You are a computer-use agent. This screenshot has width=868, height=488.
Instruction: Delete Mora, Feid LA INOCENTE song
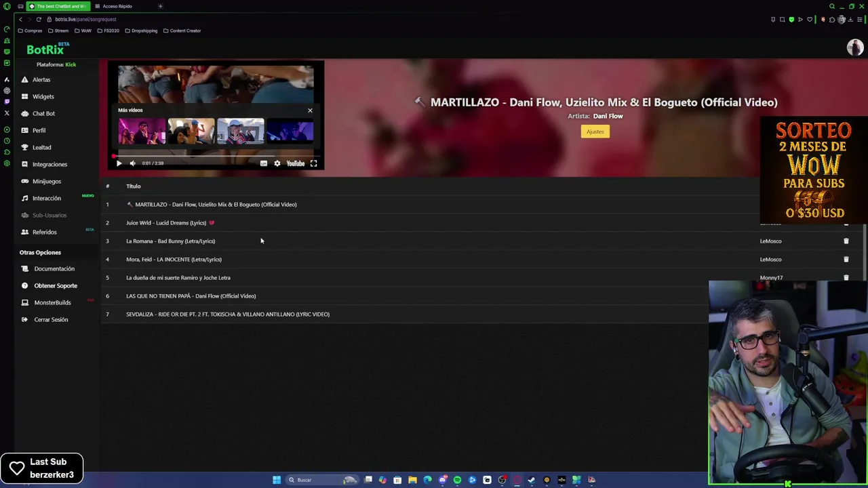point(846,259)
